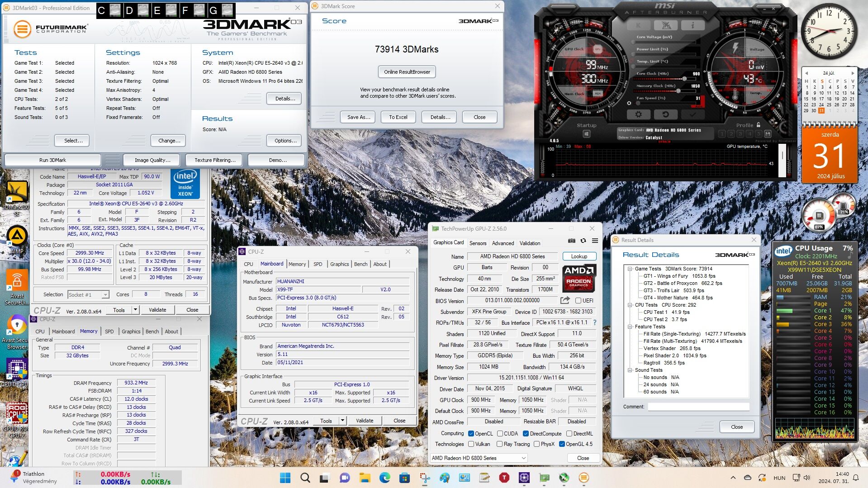
Task: Click Afterburner Kombustor 'K' button
Action: pyautogui.click(x=638, y=25)
